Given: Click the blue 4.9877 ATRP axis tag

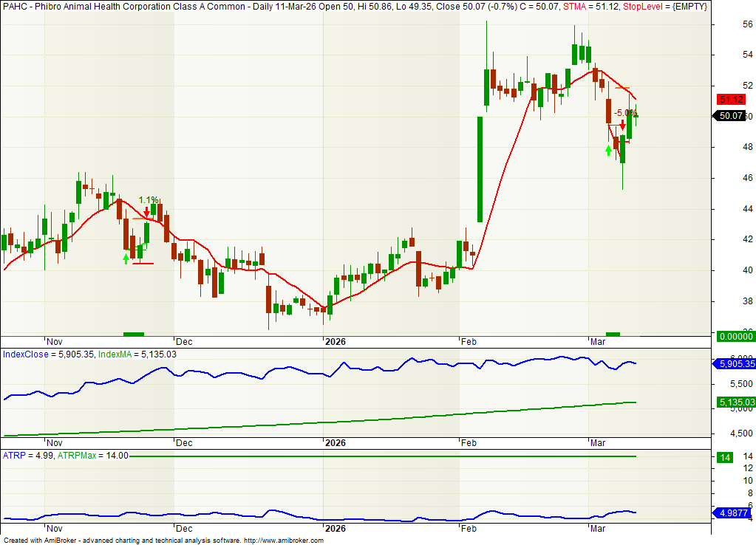Looking at the screenshot, I should (732, 513).
